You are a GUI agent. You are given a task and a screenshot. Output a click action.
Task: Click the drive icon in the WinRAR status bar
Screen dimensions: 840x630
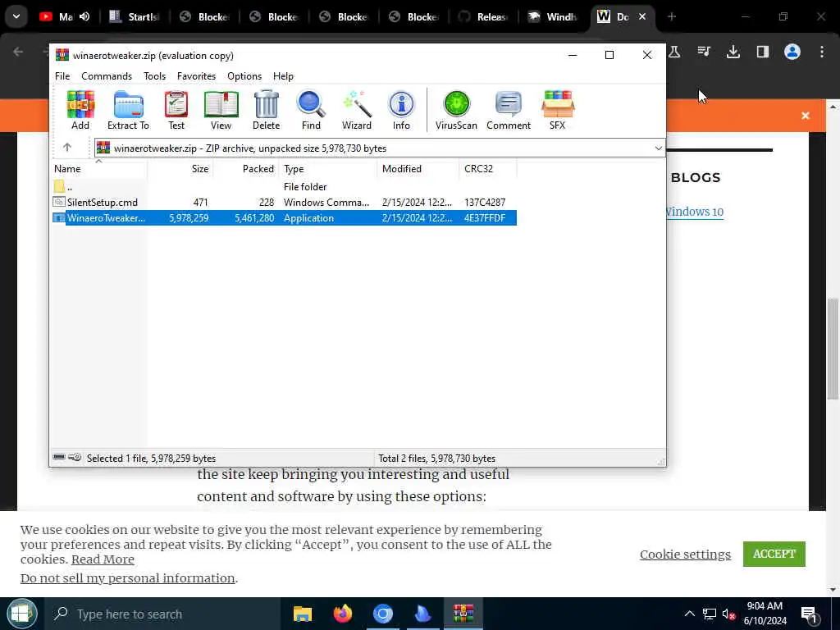(x=59, y=458)
